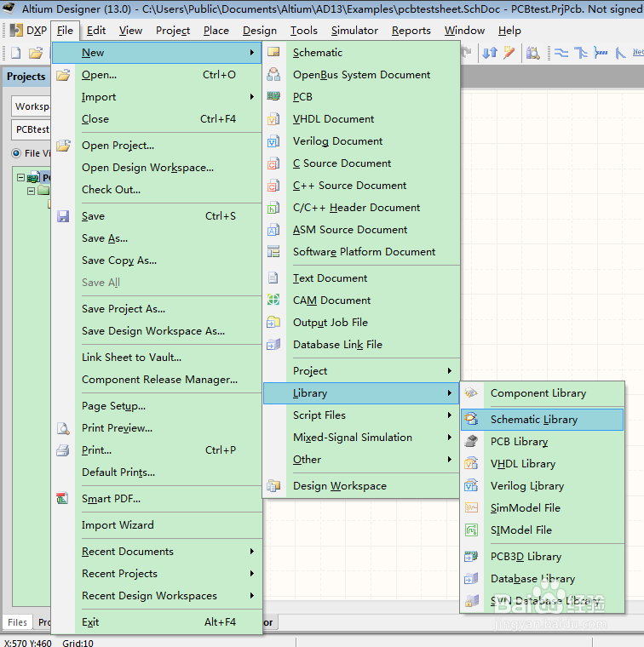Click the C/C++ Header Document icon

pyautogui.click(x=273, y=208)
